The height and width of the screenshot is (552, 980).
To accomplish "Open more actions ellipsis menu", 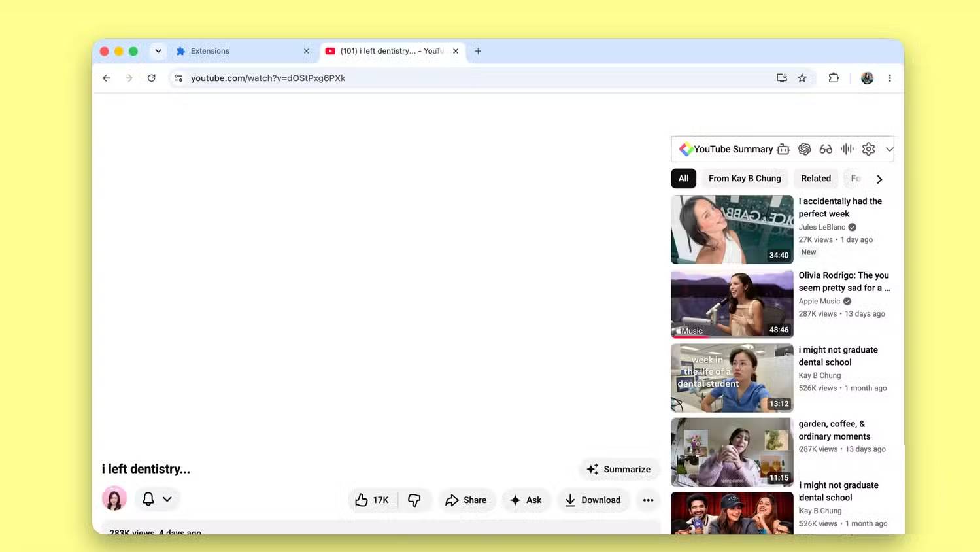I will [648, 500].
